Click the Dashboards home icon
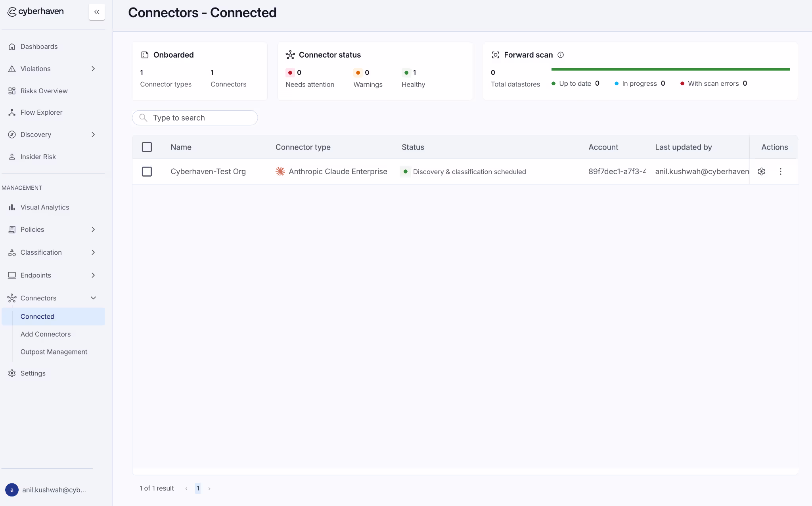This screenshot has width=812, height=506. click(x=12, y=46)
